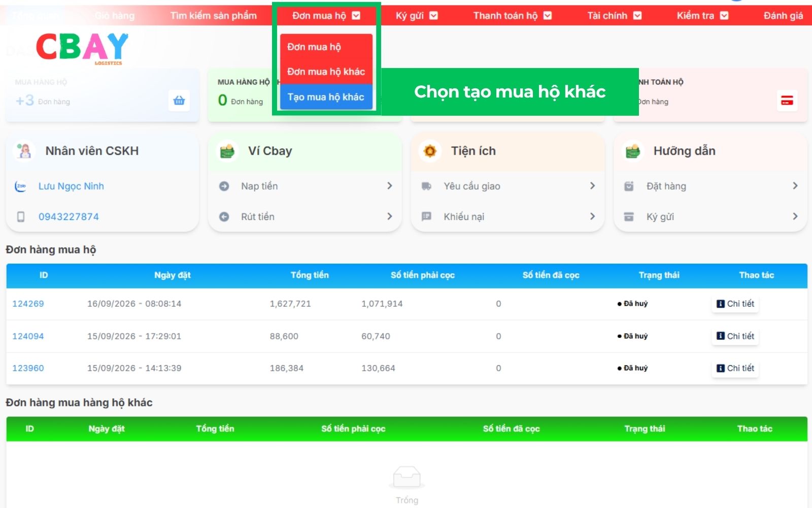This screenshot has width=812, height=508.
Task: Go to Tìm kiếm sản phẩm in navbar
Action: pos(214,16)
